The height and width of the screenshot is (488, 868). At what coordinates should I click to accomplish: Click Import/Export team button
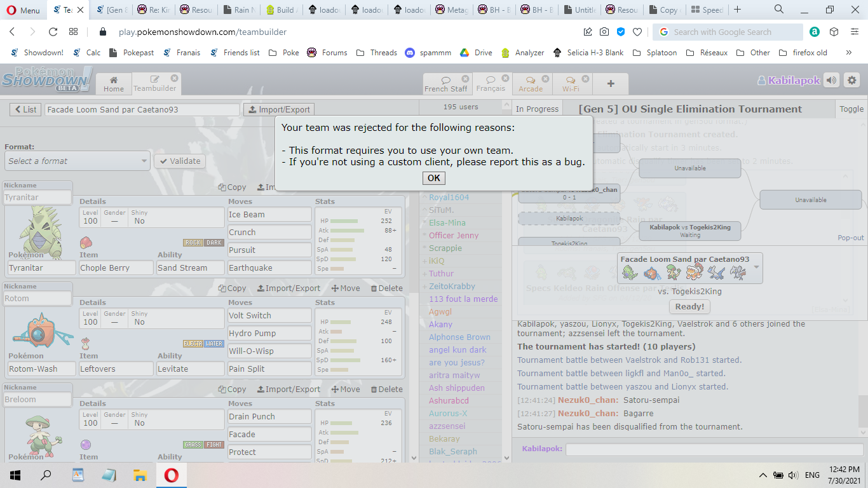(278, 109)
